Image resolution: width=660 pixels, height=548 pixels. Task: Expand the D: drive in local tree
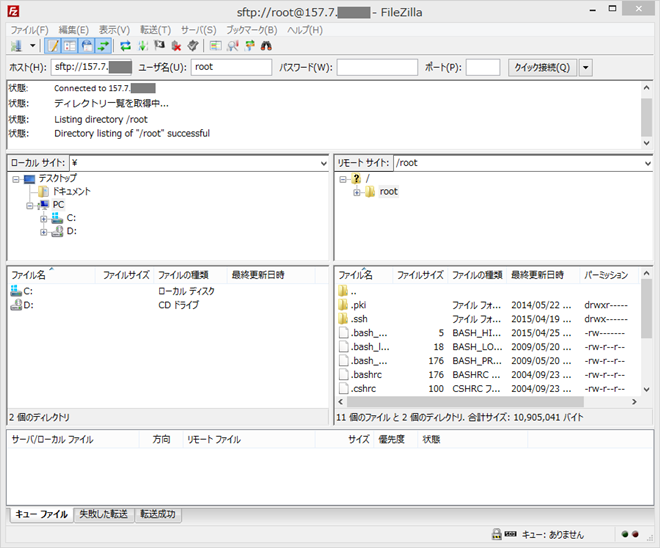[x=44, y=232]
